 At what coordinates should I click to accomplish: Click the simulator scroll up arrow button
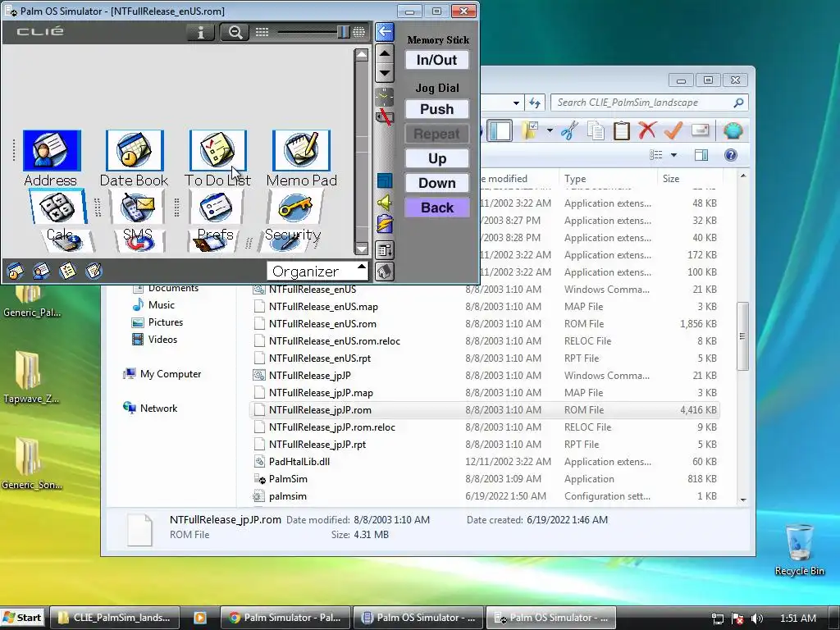pyautogui.click(x=385, y=53)
